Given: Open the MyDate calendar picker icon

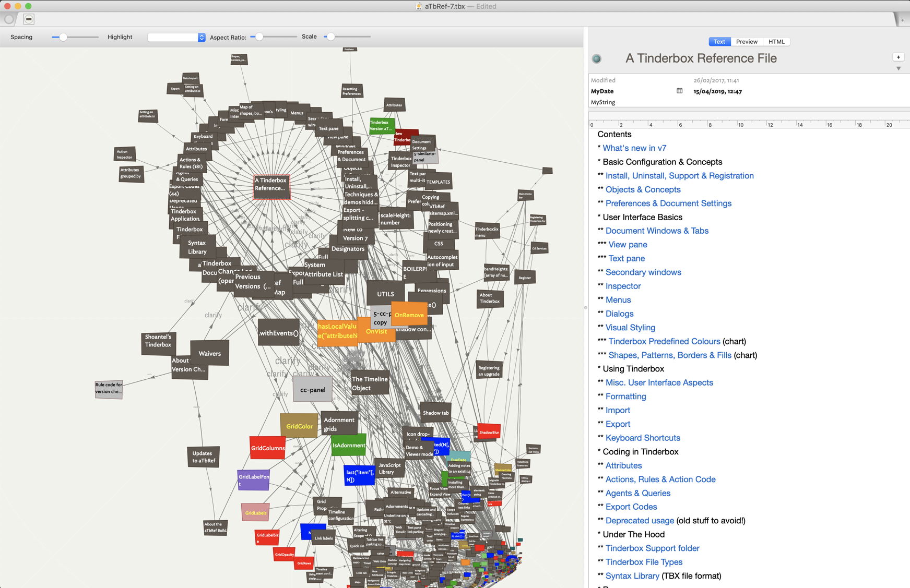Looking at the screenshot, I should pyautogui.click(x=679, y=91).
